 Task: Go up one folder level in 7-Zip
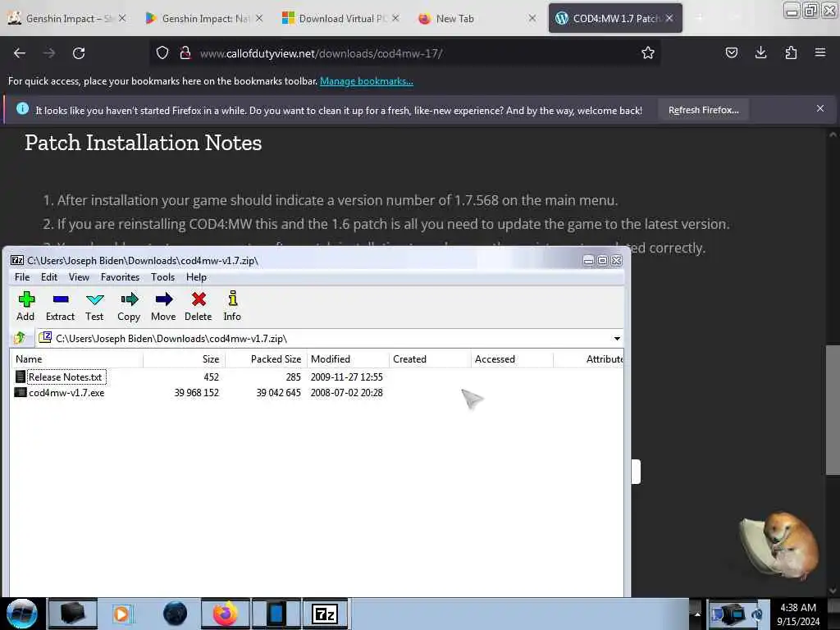click(x=20, y=338)
